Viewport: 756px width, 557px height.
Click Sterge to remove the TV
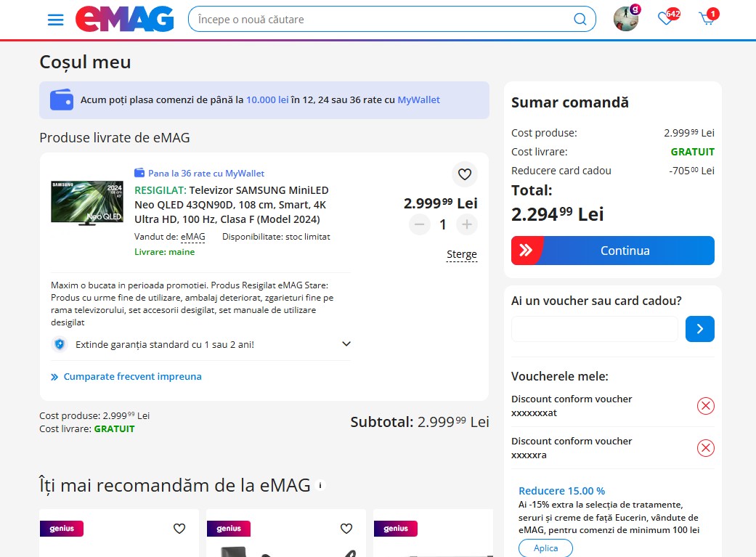tap(462, 254)
